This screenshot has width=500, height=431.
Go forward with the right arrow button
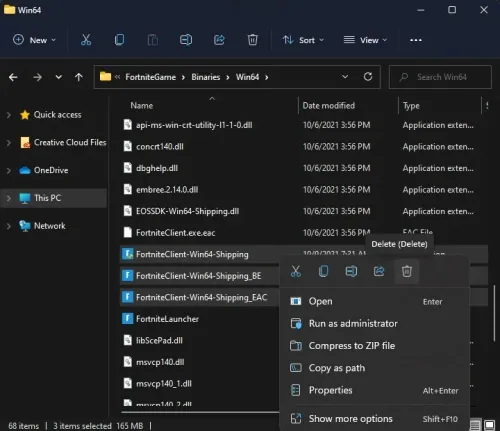coord(37,77)
